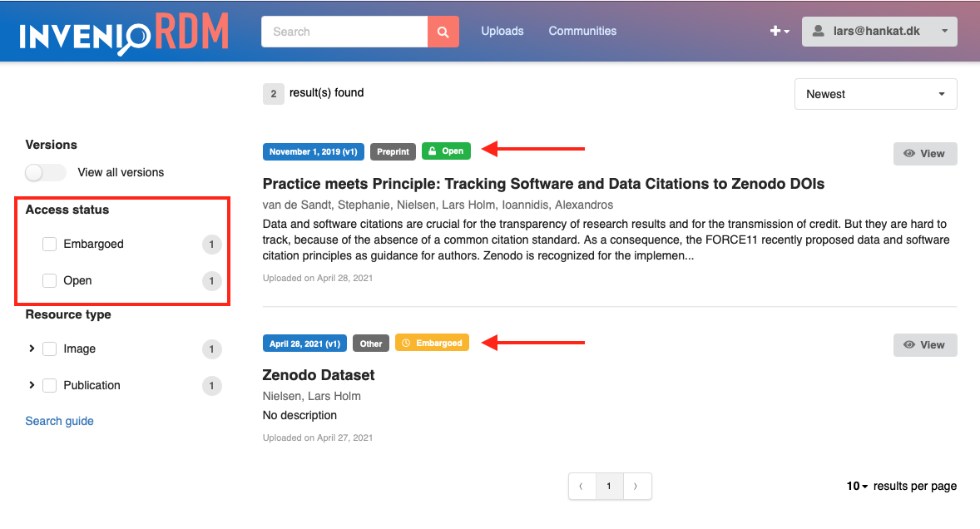Toggle View all versions switch
The image size is (980, 529).
45,172
